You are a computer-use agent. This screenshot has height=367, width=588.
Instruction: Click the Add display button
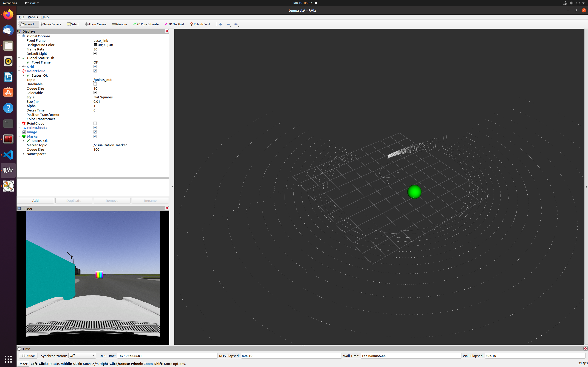coord(35,200)
